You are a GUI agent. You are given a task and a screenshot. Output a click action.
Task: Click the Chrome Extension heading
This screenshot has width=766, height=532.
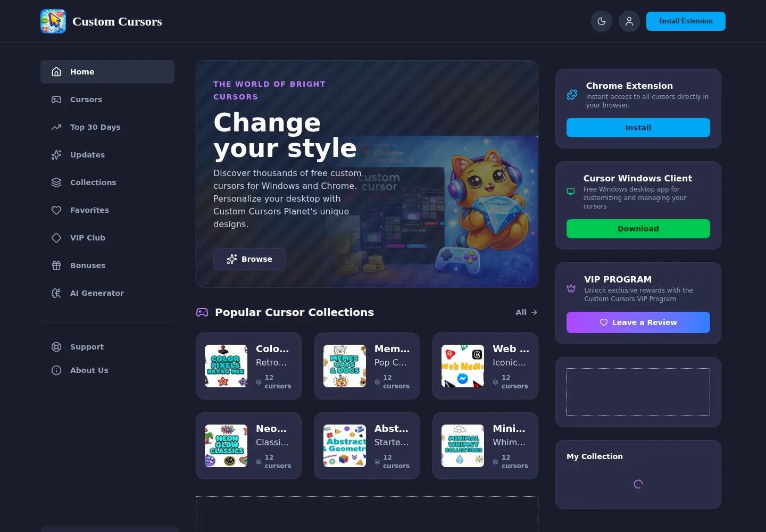point(629,86)
